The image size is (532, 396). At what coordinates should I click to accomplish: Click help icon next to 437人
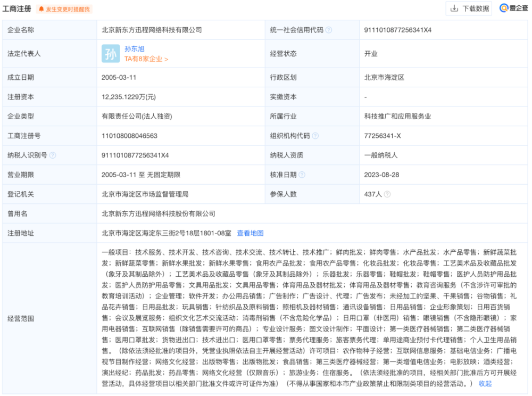pyautogui.click(x=387, y=194)
